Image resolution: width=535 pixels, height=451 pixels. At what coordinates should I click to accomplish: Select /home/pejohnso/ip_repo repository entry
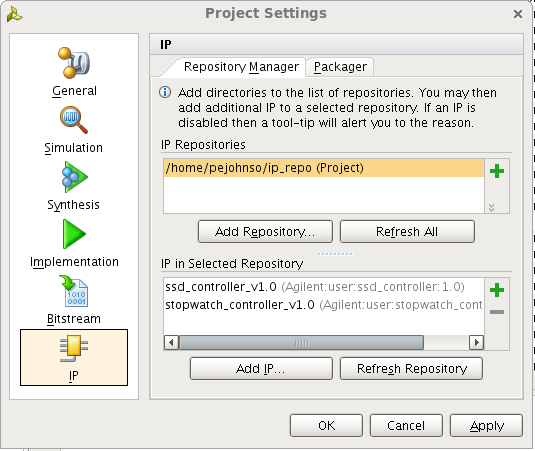coord(323,168)
